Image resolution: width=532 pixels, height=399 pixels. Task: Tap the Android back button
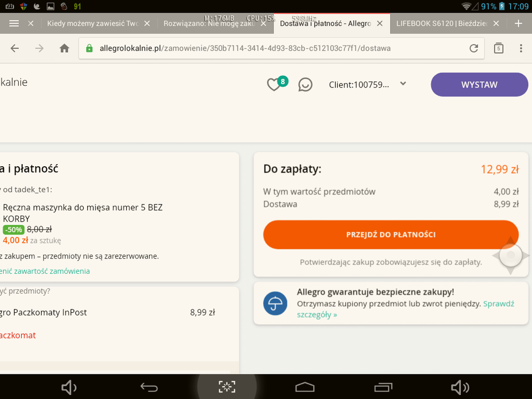[149, 387]
